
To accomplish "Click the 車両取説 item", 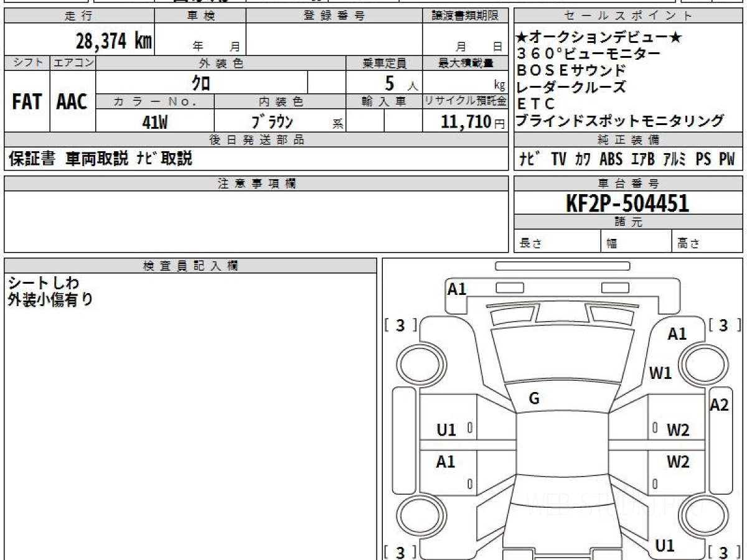I will click(x=96, y=159).
